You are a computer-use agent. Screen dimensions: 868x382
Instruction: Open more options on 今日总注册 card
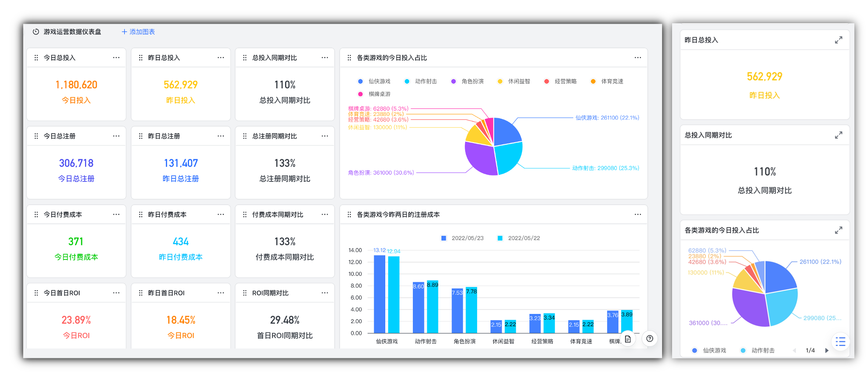116,136
